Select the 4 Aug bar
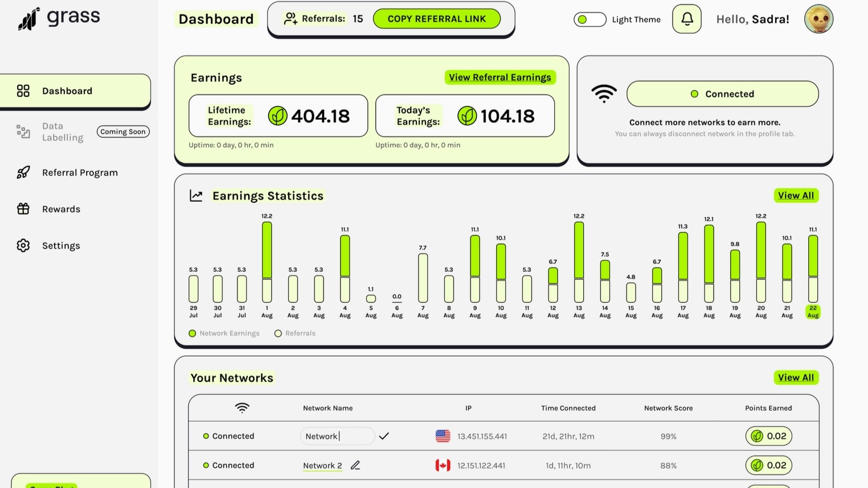 (x=345, y=269)
